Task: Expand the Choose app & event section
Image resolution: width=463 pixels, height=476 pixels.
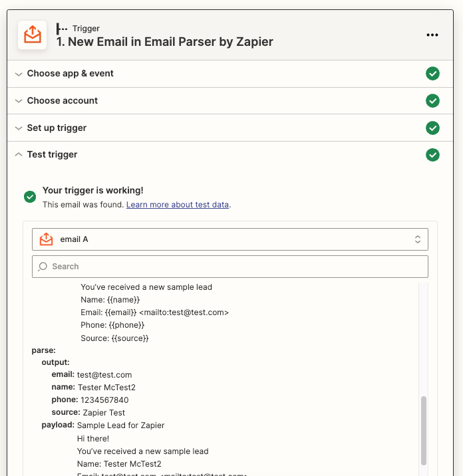Action: [x=19, y=74]
